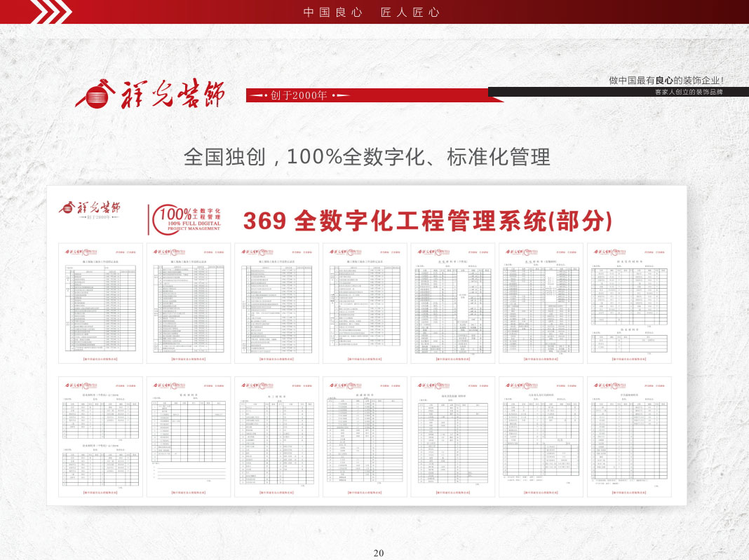The image size is (749, 560).
Task: Open the fifth document sheet in top row
Action: (453, 303)
